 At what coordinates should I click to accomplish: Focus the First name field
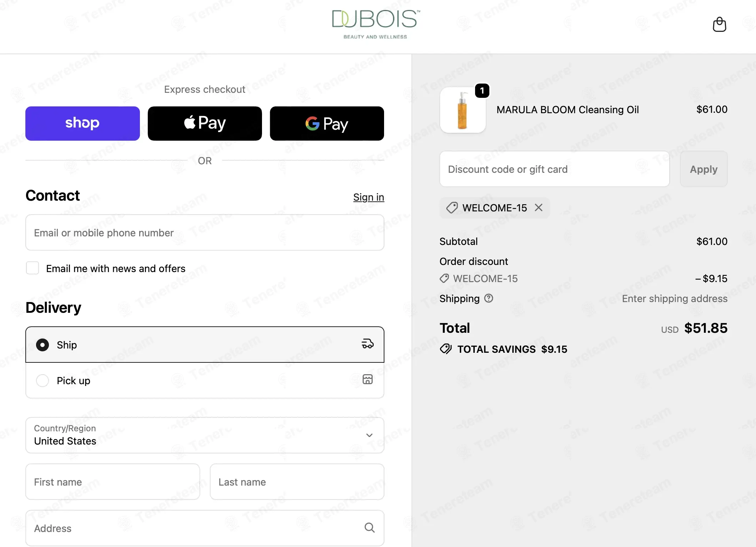pos(113,482)
